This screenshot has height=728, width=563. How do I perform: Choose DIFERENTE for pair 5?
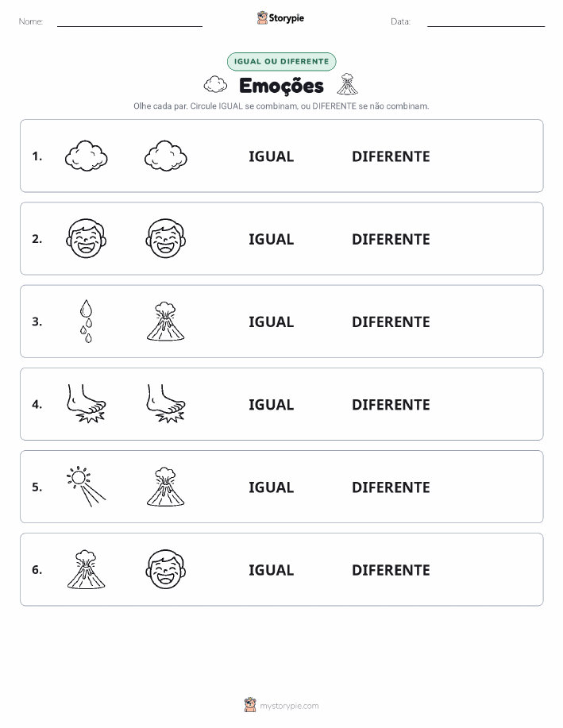coord(391,487)
